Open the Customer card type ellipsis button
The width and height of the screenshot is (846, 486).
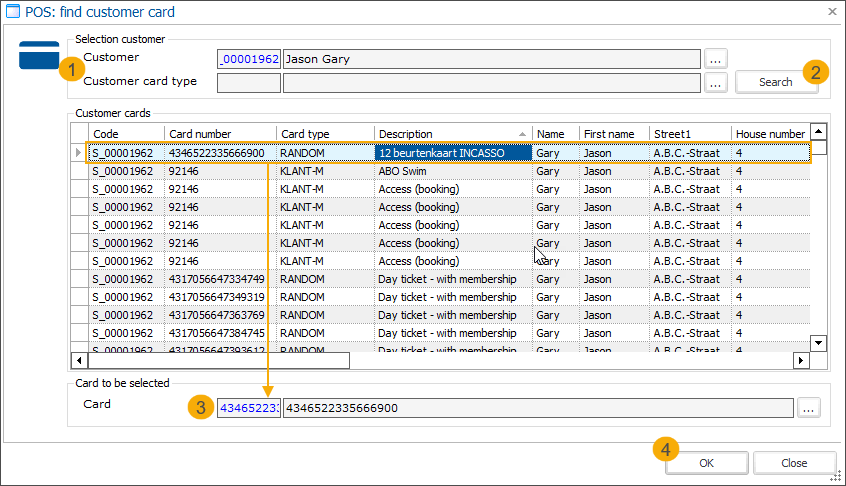point(715,83)
